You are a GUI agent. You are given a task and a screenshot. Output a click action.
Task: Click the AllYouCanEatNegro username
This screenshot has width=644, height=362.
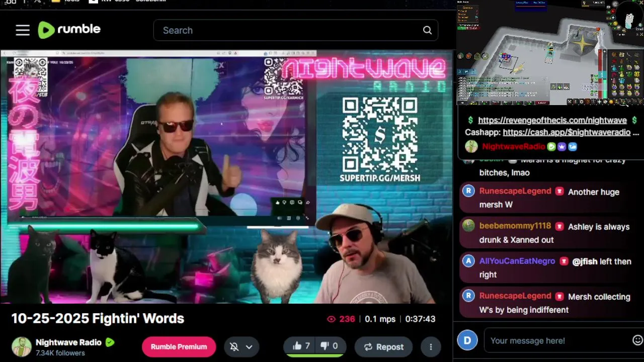click(x=517, y=261)
